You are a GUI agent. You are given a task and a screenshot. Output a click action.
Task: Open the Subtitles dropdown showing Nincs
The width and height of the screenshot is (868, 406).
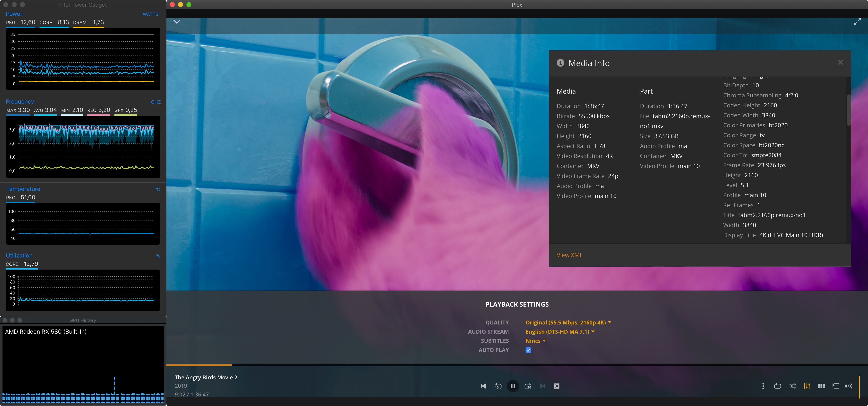pos(535,341)
